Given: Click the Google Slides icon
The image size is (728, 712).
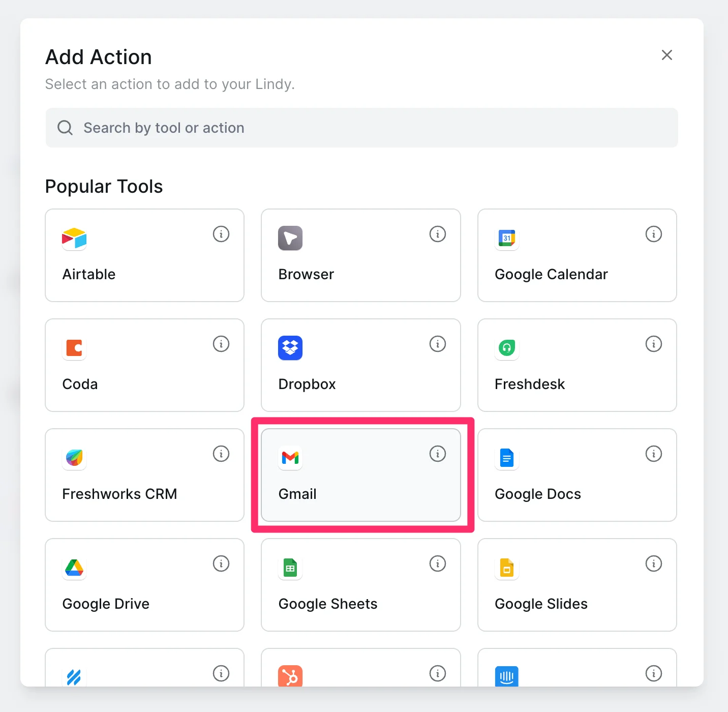Looking at the screenshot, I should [x=507, y=568].
